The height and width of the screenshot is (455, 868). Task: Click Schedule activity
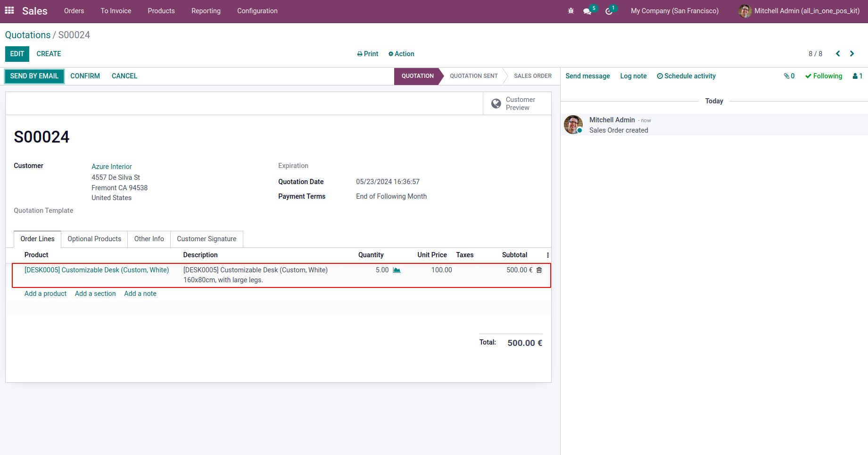(x=686, y=76)
